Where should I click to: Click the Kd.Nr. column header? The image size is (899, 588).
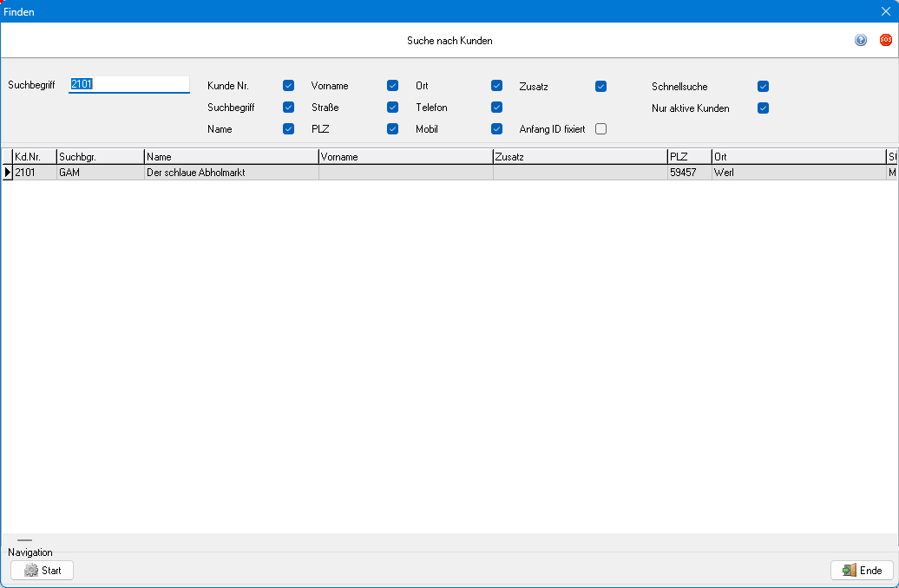[x=34, y=157]
